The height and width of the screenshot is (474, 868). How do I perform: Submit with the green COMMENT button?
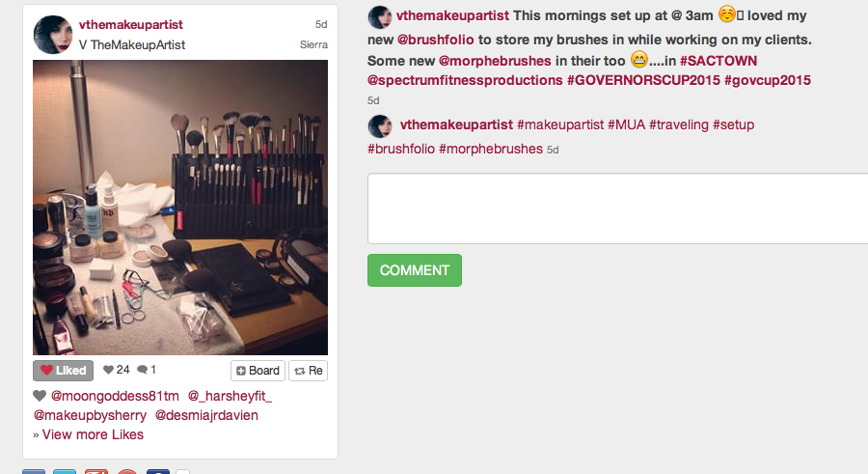pyautogui.click(x=415, y=270)
